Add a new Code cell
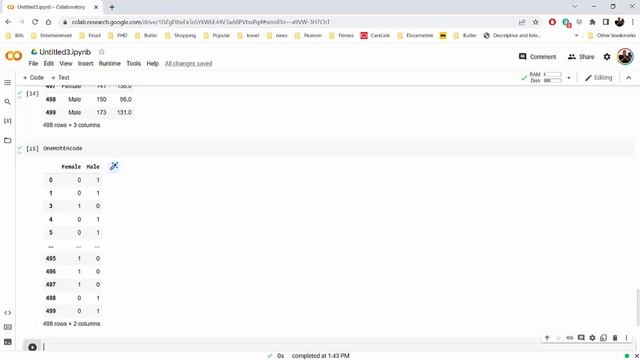The image size is (640, 360). click(x=33, y=78)
